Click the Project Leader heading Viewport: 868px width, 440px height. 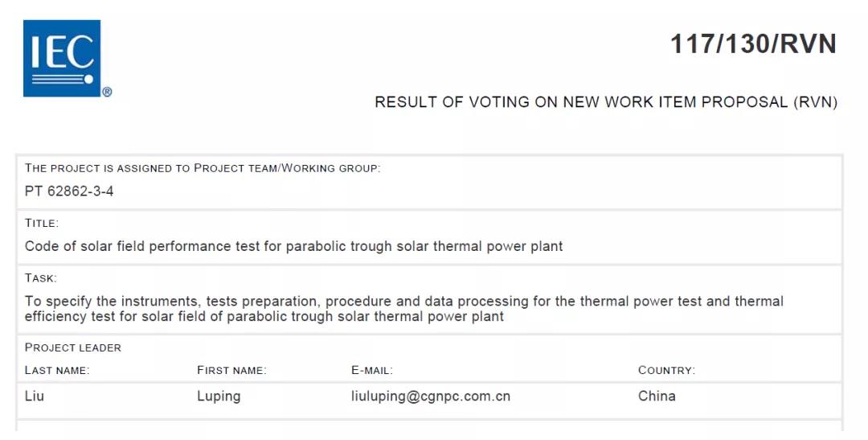(73, 348)
